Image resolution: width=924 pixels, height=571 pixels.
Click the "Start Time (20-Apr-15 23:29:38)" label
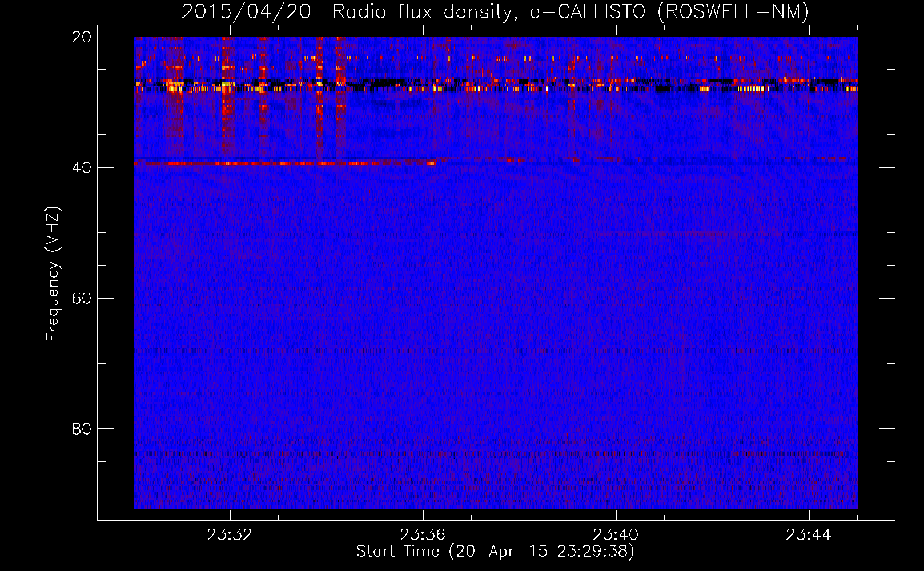tap(495, 552)
